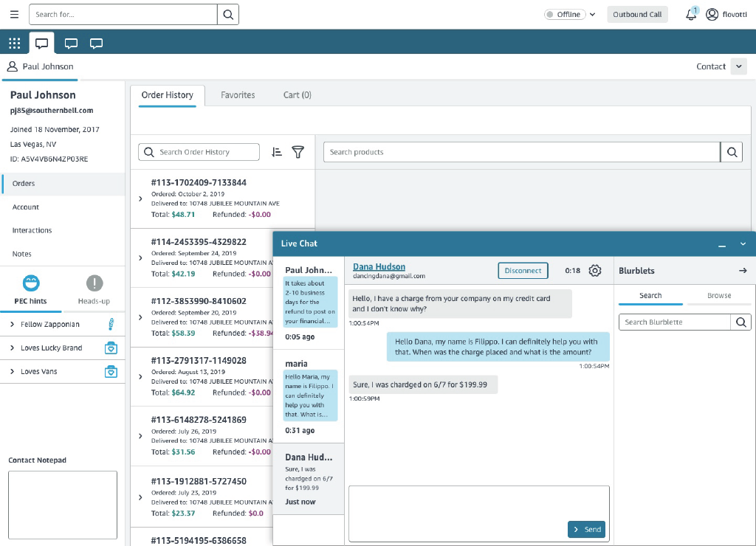Expand the Fellow Zapponian hint

[13, 325]
